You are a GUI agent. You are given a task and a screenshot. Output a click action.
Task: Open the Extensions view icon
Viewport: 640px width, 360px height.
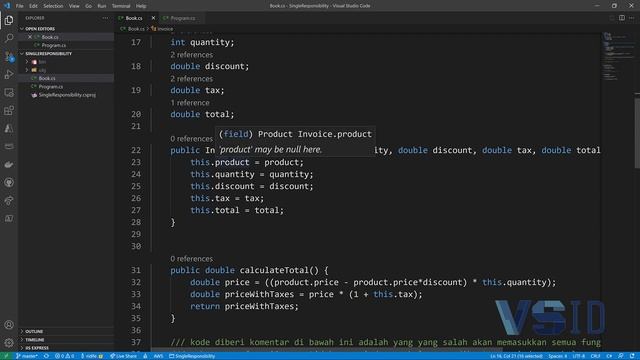(x=9, y=111)
